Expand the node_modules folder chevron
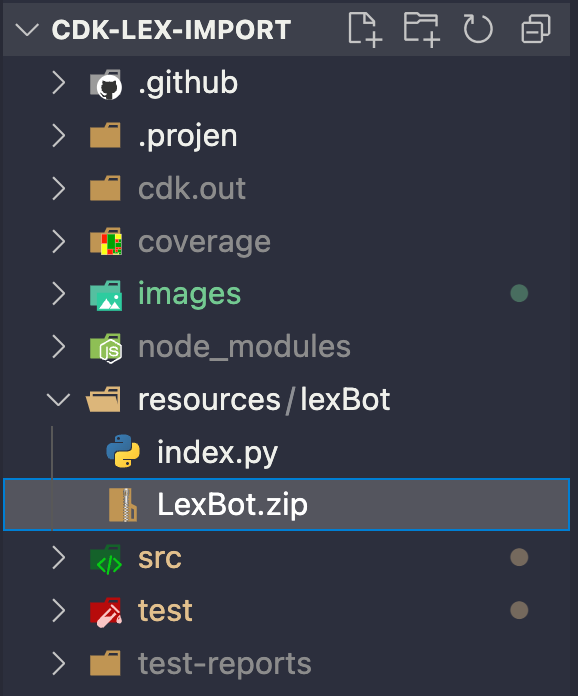The width and height of the screenshot is (578, 696). coord(59,347)
